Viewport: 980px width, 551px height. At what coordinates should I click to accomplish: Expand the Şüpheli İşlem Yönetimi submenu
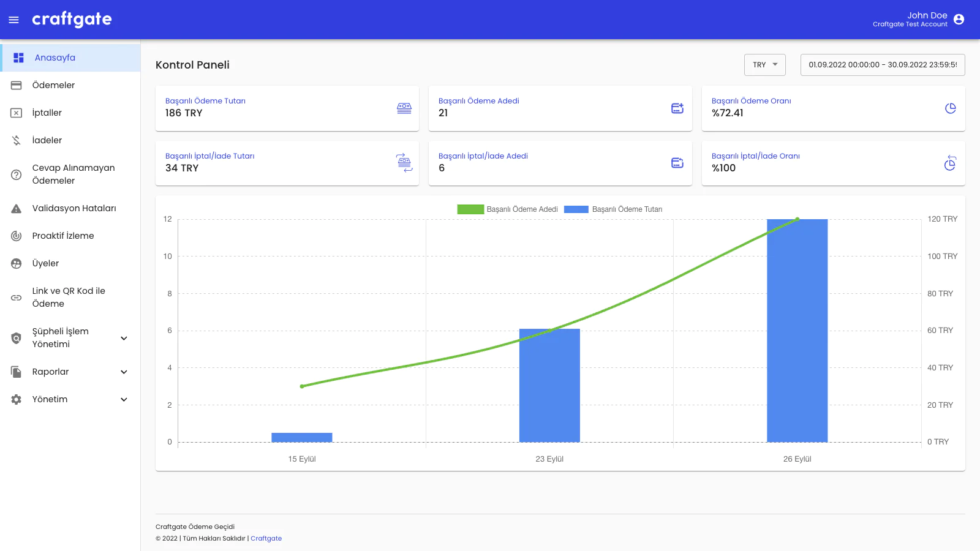pos(124,338)
